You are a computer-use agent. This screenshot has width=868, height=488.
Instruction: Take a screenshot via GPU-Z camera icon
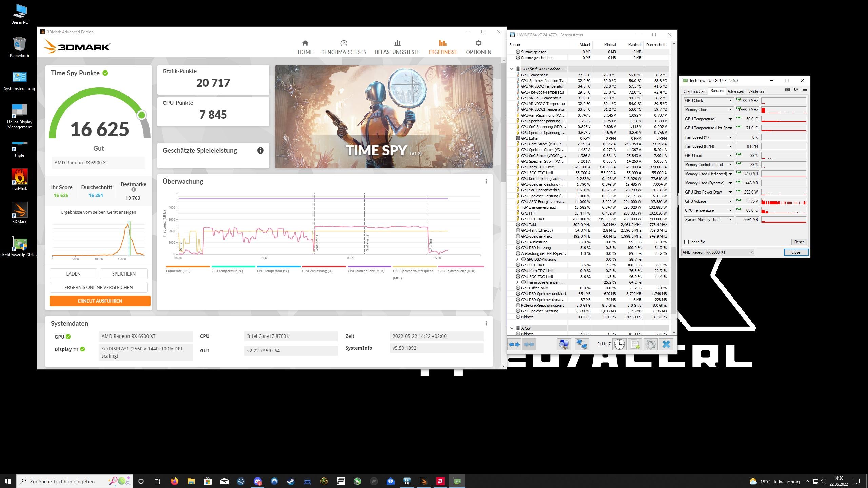point(787,90)
